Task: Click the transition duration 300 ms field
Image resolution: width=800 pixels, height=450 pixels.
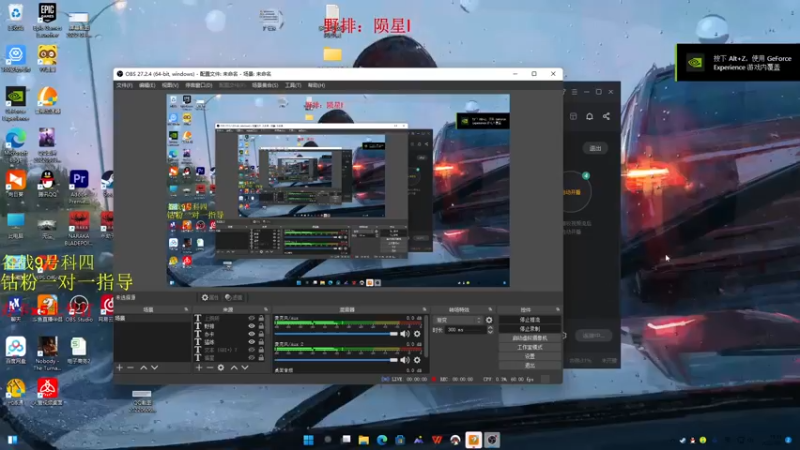Action: click(466, 330)
